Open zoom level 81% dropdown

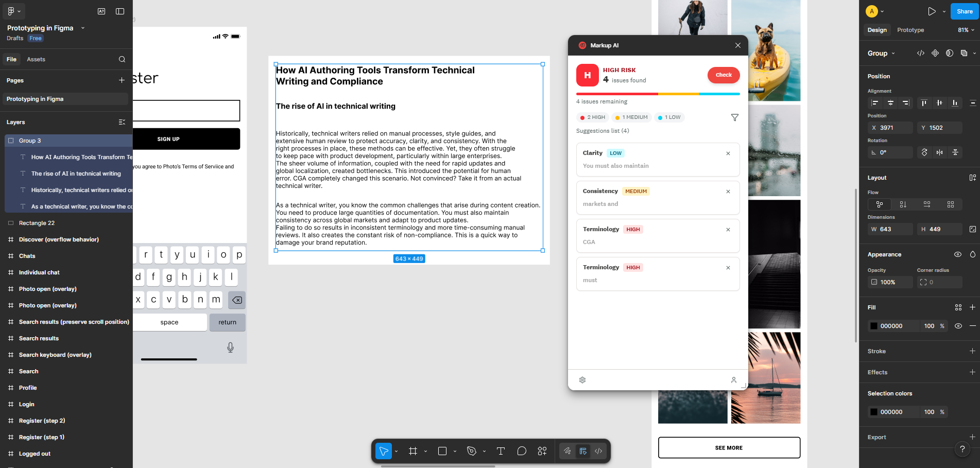coord(966,30)
